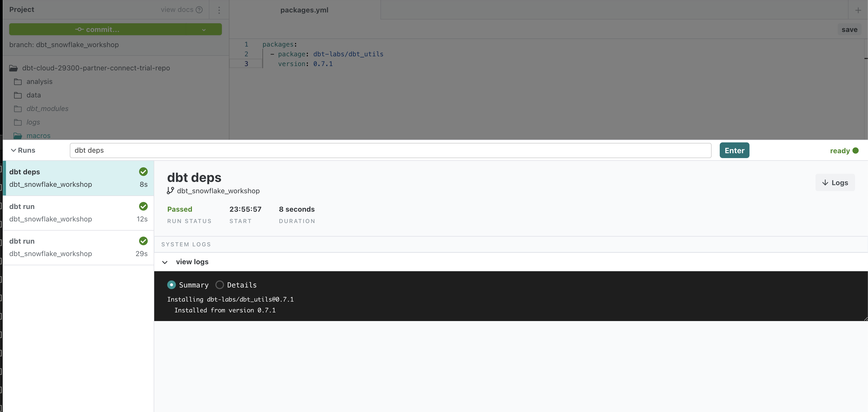Click the green checkmark on 12s dbt run
Image resolution: width=868 pixels, height=412 pixels.
[143, 206]
